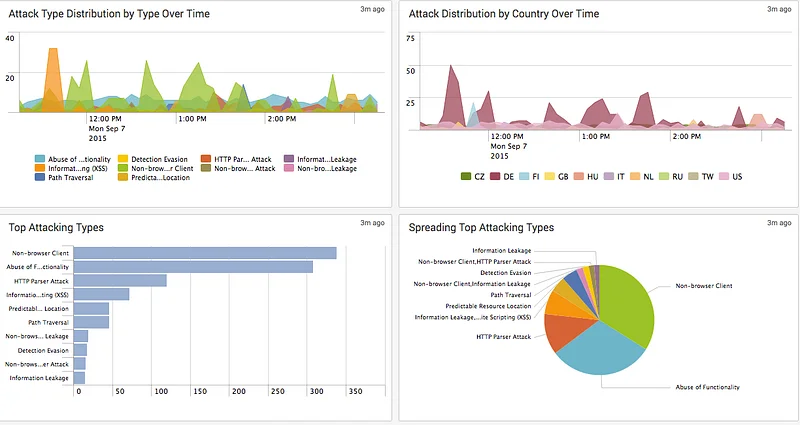Click the green Non-brow...r Client legend swatch

(x=123, y=168)
